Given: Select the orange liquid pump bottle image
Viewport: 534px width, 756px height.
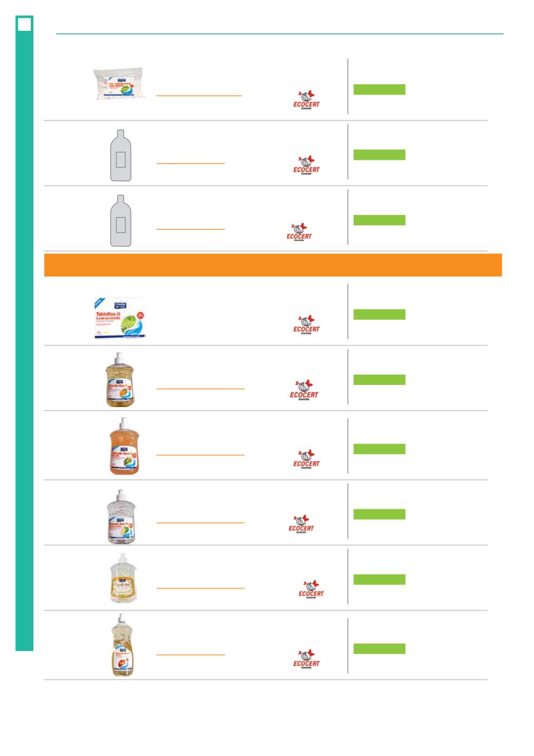Looking at the screenshot, I should (123, 446).
